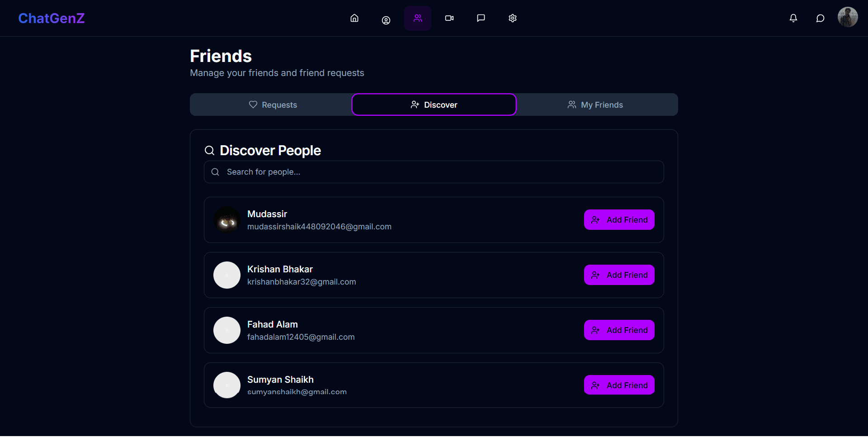Click email fahadalam12405@gmail.com
868x437 pixels.
tap(301, 337)
